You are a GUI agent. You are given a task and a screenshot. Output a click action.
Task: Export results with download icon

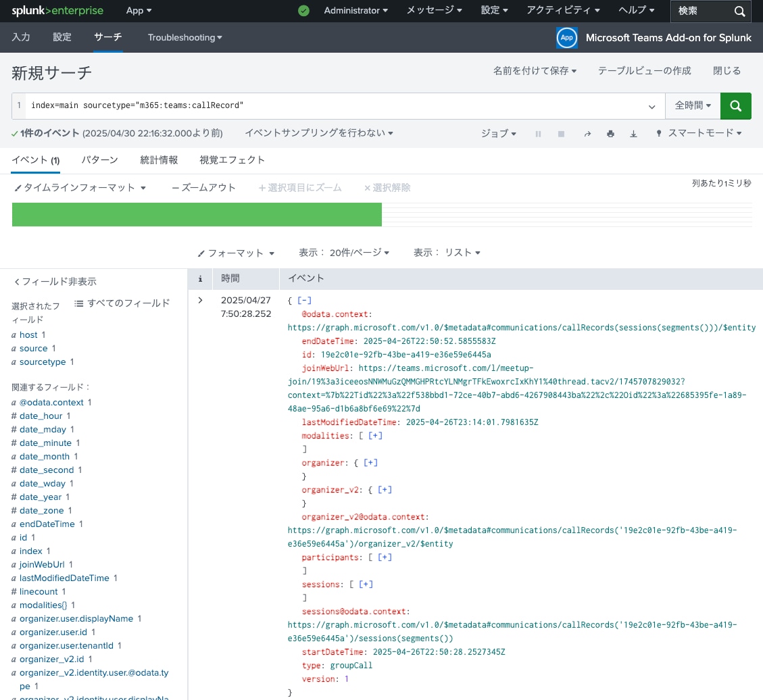click(x=633, y=134)
